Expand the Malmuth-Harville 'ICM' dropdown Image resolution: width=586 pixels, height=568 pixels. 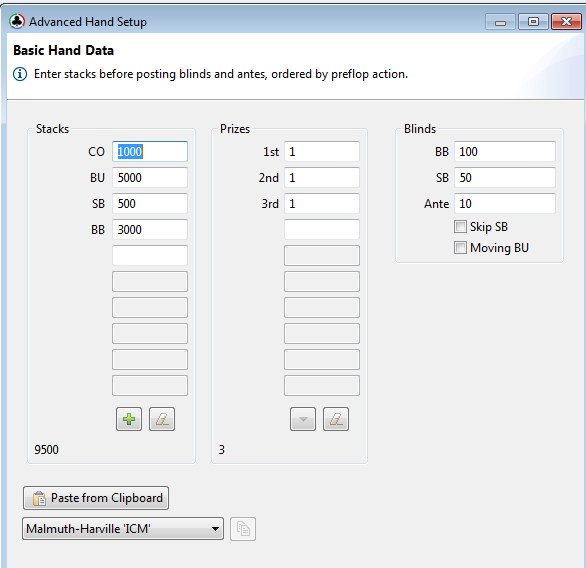tap(123, 529)
